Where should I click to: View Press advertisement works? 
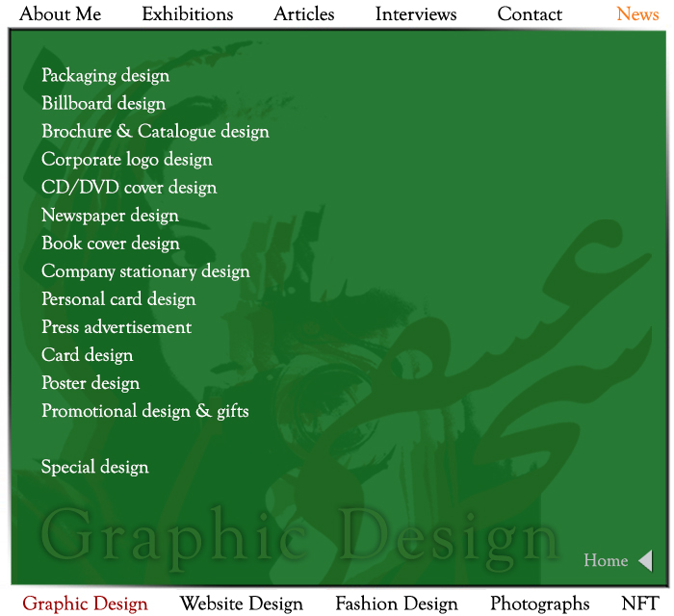pos(117,327)
